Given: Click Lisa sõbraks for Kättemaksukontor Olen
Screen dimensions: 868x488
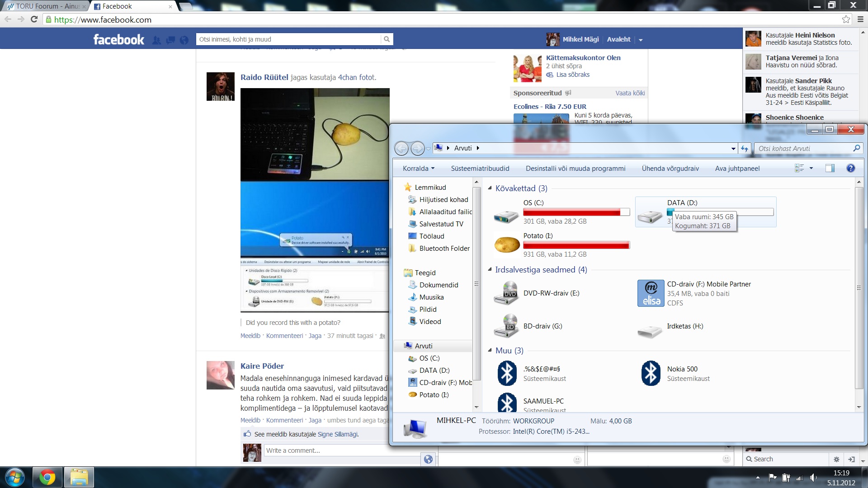Looking at the screenshot, I should point(572,75).
